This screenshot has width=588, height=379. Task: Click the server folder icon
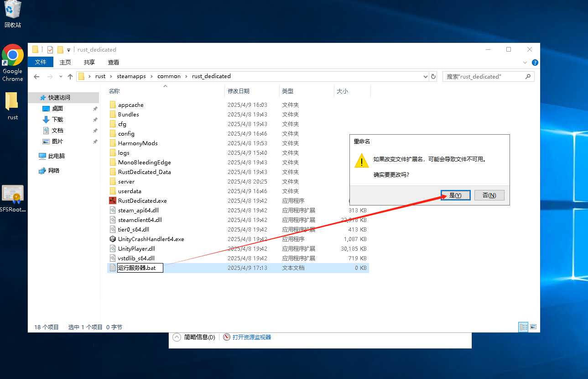(x=113, y=181)
